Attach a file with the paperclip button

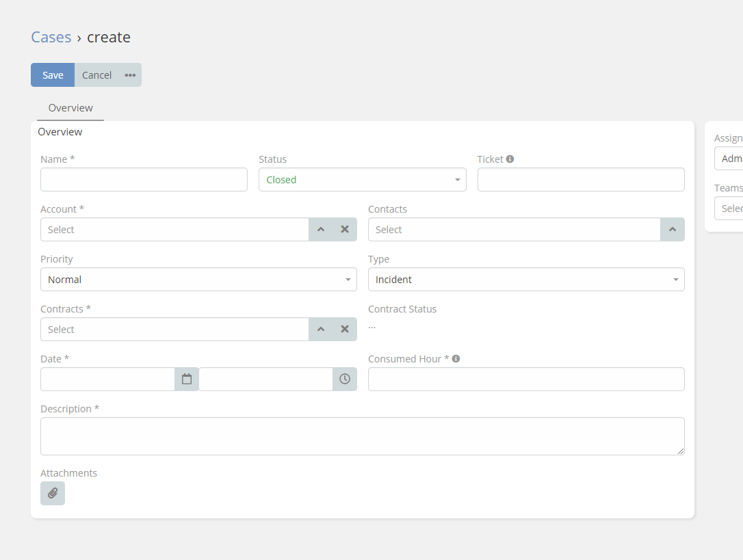pos(53,493)
